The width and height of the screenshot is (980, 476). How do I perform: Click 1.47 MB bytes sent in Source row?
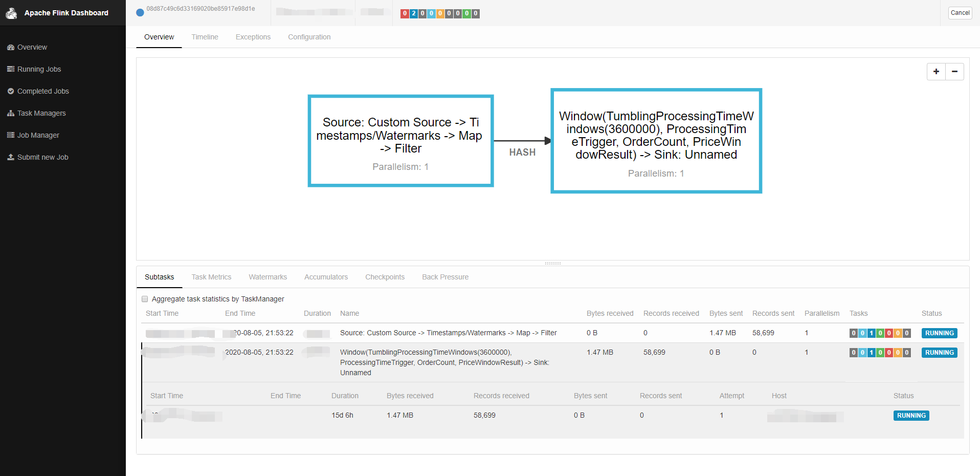(723, 333)
